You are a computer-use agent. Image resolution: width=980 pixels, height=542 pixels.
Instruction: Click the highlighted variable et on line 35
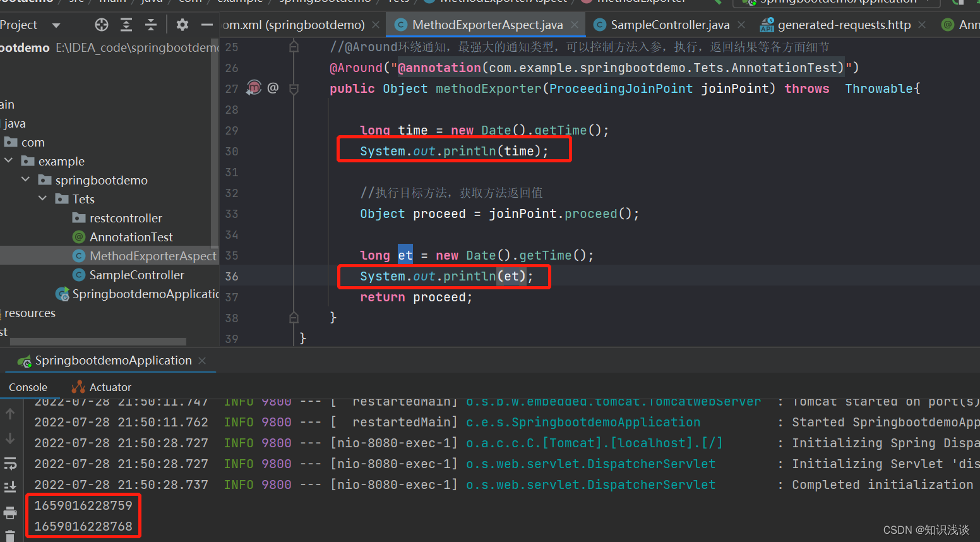tap(405, 255)
